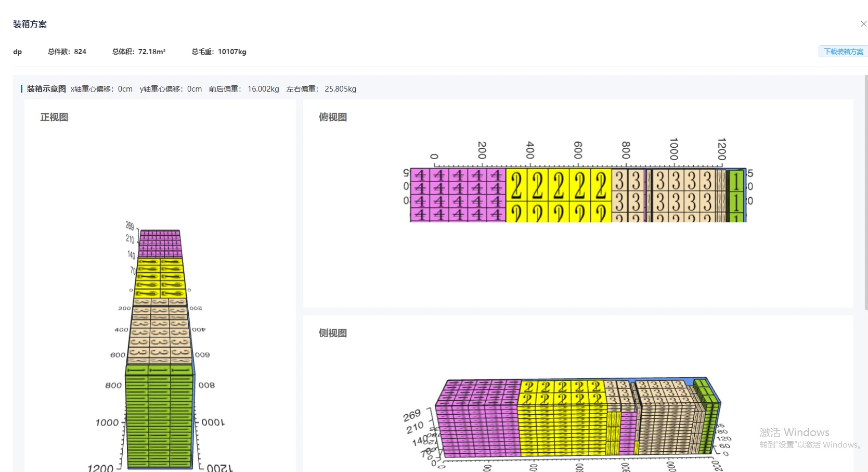This screenshot has width=868, height=472.
Task: Click the 600 axis label above top view
Action: point(578,150)
